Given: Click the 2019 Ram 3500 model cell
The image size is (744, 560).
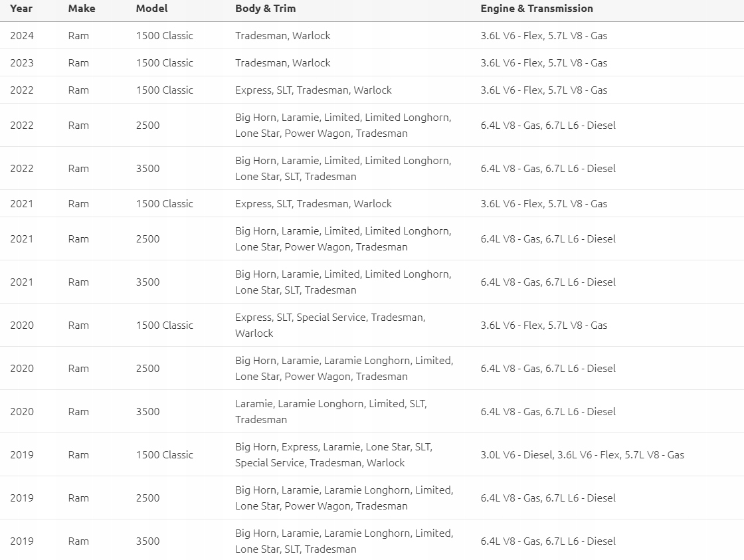Looking at the screenshot, I should pos(148,541).
